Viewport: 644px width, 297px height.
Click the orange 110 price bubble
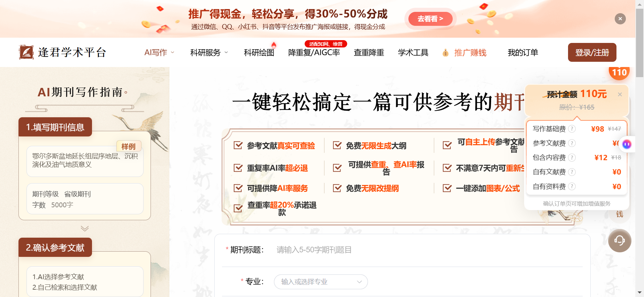coord(619,72)
